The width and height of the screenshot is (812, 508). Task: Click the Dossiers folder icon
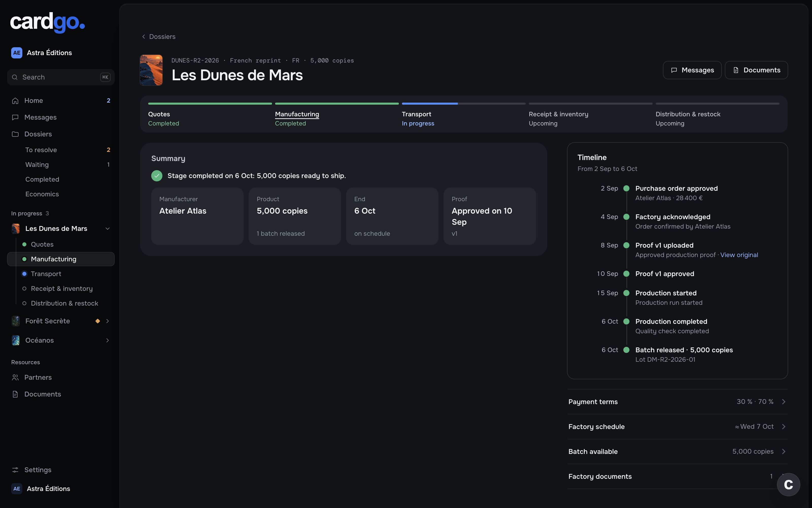click(x=15, y=134)
